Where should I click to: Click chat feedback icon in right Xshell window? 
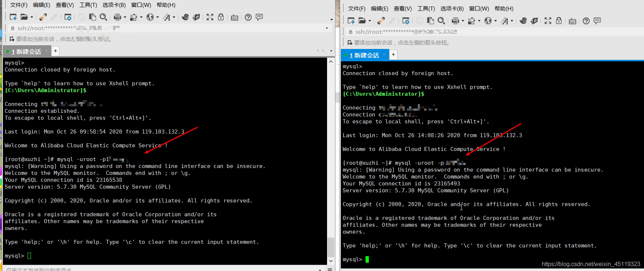597,21
